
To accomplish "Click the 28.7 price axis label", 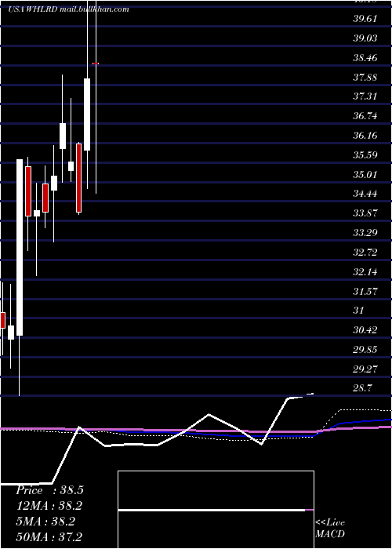I will pos(362,388).
